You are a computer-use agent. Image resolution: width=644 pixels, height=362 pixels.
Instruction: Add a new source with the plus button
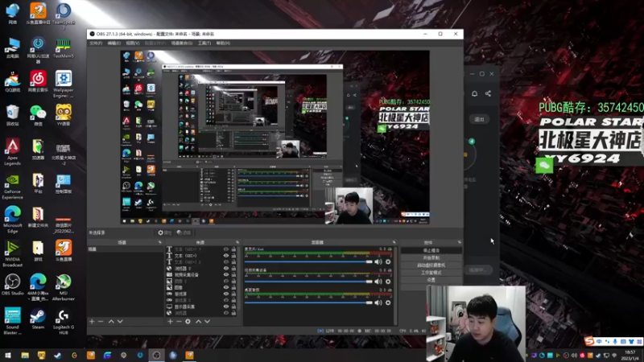pos(170,321)
